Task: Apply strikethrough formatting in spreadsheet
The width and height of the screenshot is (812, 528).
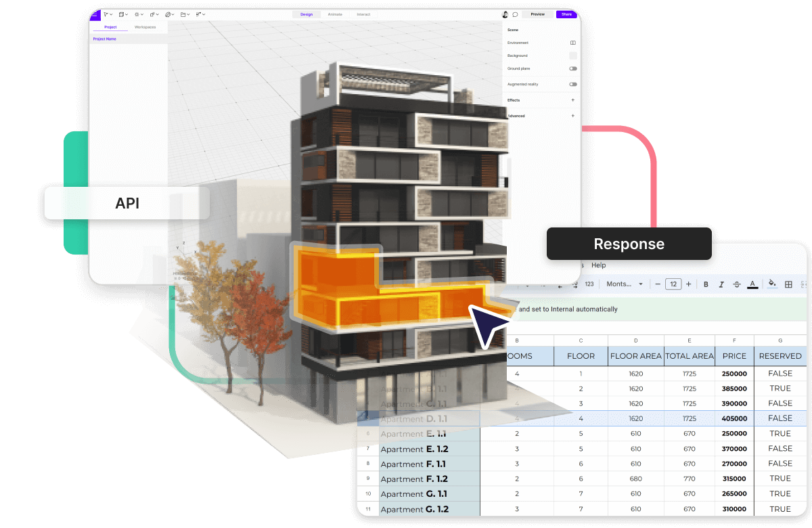Action: pos(737,284)
